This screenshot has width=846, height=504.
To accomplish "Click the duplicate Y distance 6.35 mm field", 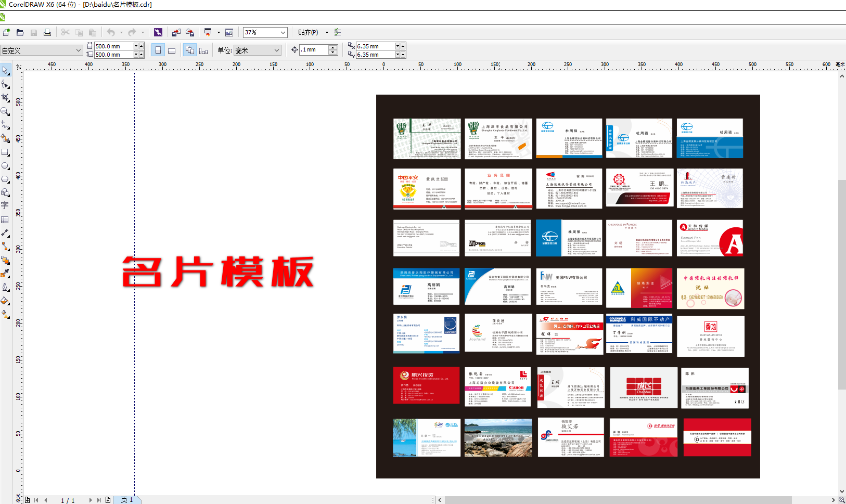I will 375,55.
